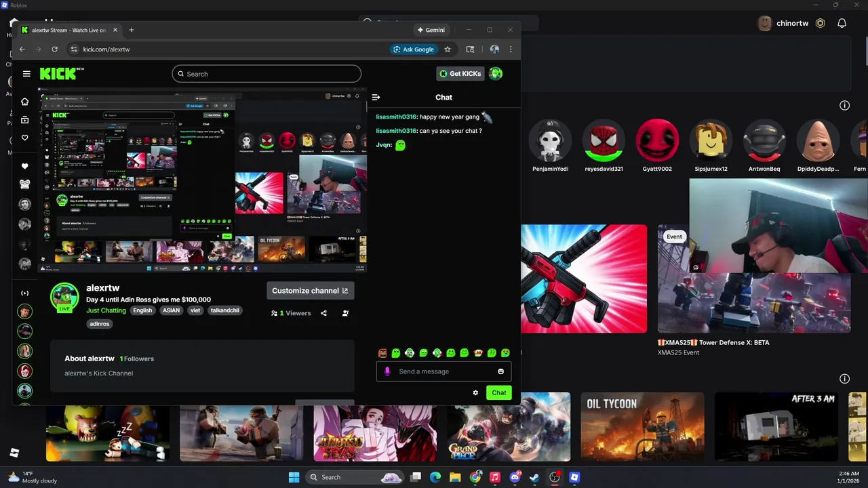
Task: Open Kick sidebar Home icon
Action: 25,102
